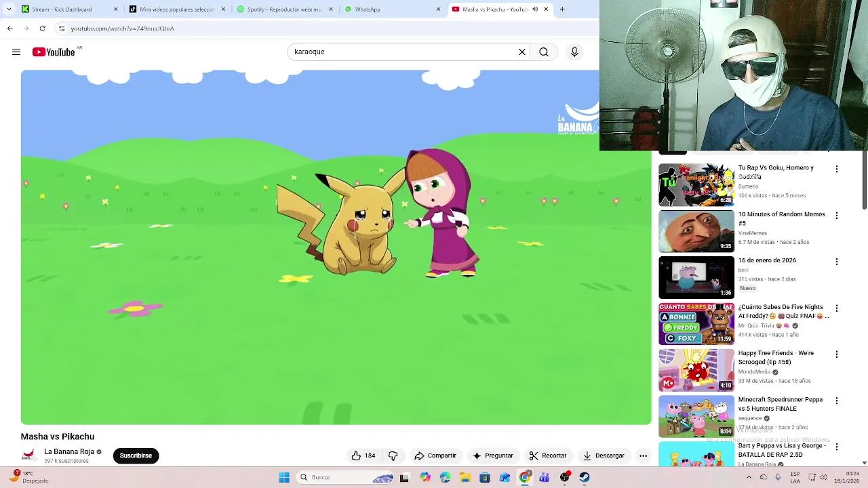Viewport: 868px width, 488px height.
Task: Open Five Nights At Freddy quiz thumbnail
Action: pos(696,324)
